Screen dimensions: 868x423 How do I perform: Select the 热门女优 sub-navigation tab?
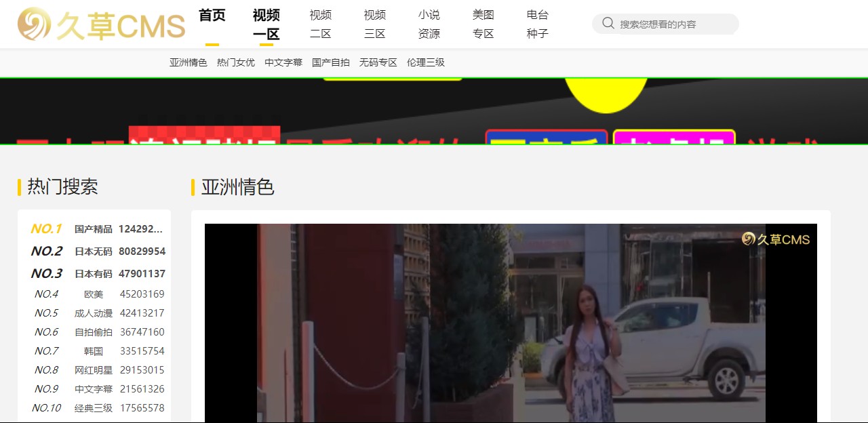coord(236,62)
